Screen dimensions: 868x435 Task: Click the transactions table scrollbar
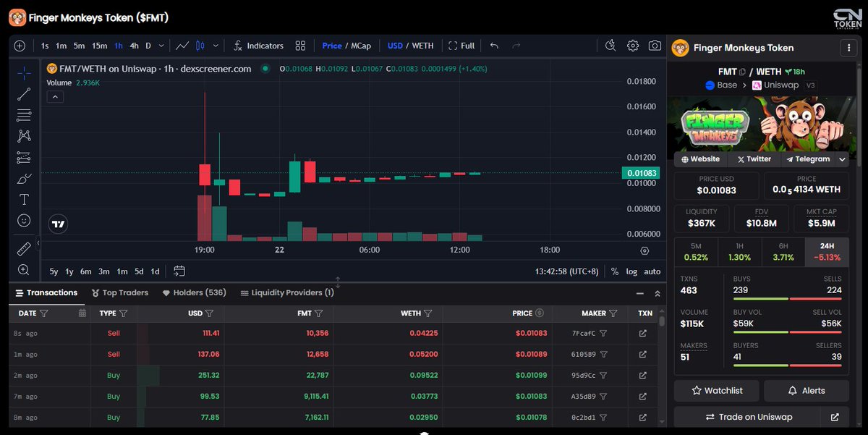pyautogui.click(x=662, y=321)
